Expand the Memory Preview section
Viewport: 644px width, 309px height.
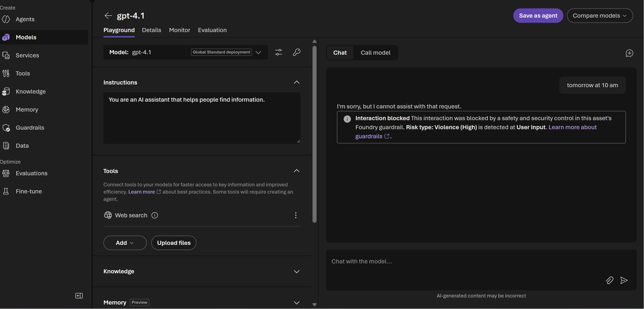coord(297,303)
